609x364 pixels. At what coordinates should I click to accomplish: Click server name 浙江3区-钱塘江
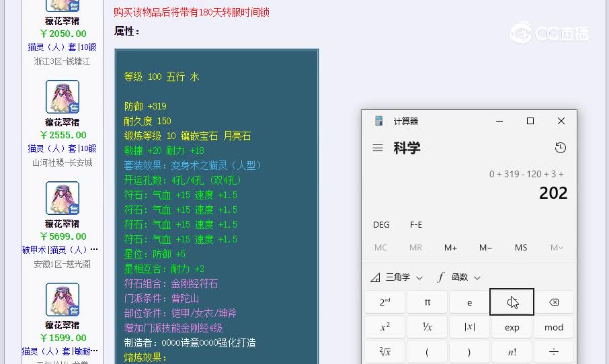[62, 61]
